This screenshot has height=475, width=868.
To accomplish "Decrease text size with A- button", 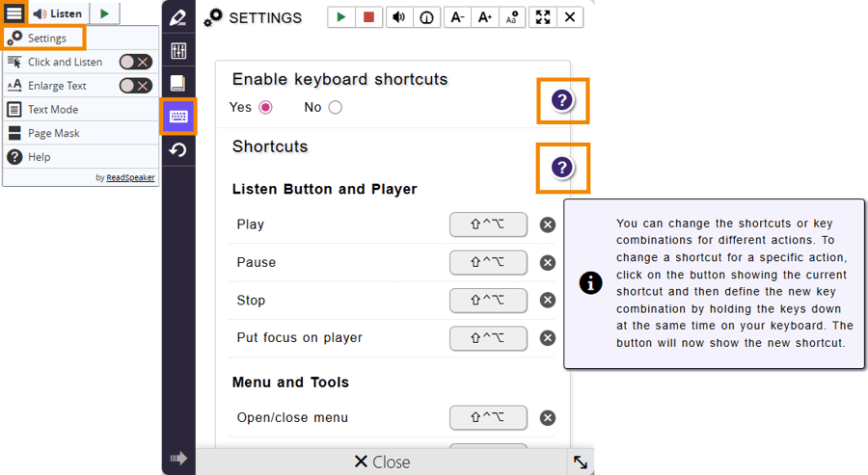I will coord(457,17).
